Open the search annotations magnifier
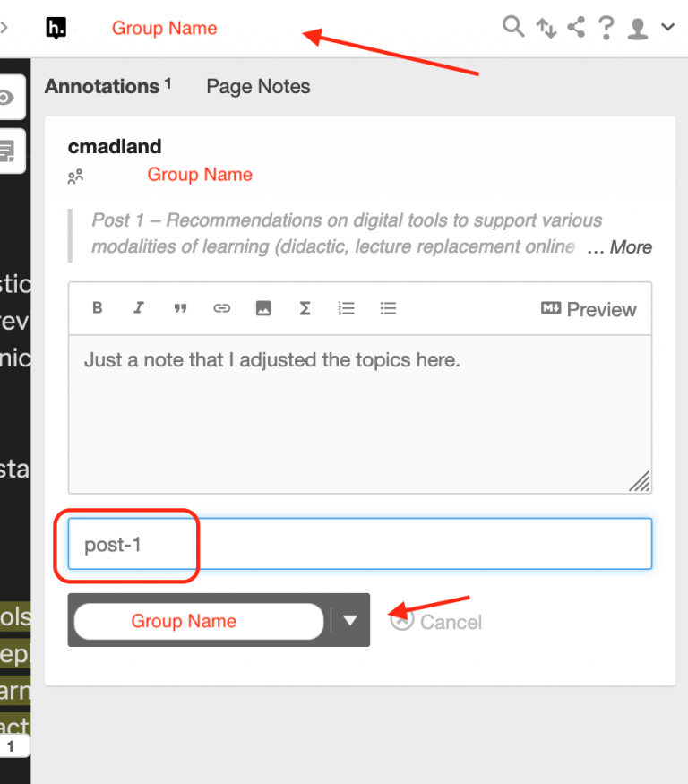Image resolution: width=688 pixels, height=784 pixels. click(x=513, y=27)
